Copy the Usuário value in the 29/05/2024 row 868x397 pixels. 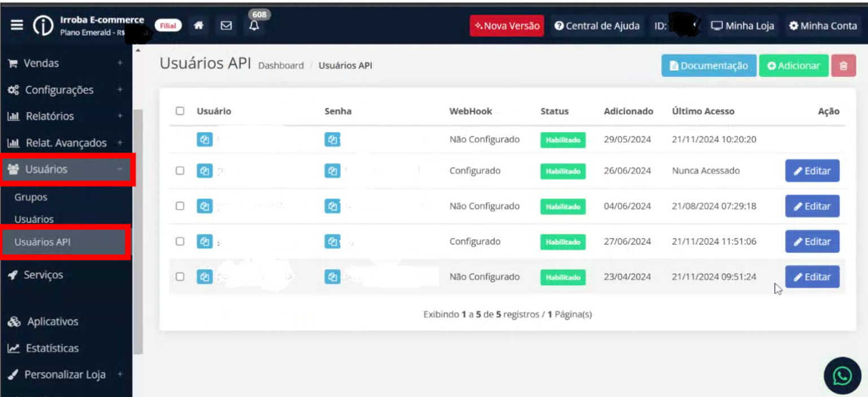(x=205, y=140)
